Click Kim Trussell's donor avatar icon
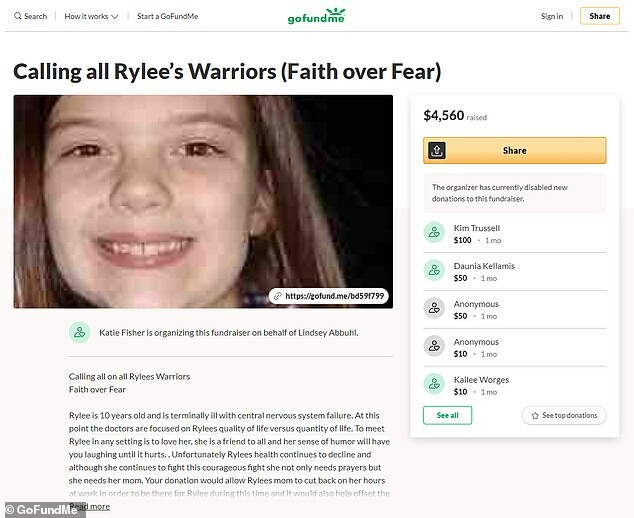Screen dimensions: 634x518 point(434,233)
